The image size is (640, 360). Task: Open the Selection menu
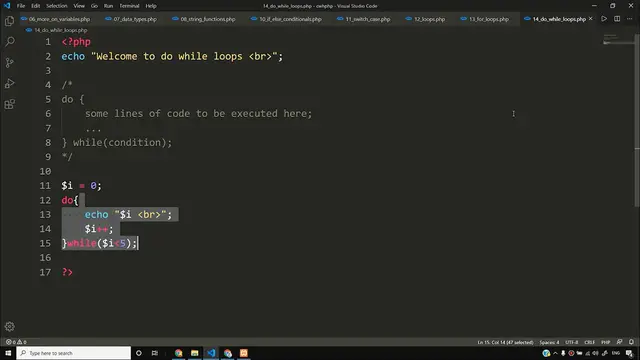[56, 6]
